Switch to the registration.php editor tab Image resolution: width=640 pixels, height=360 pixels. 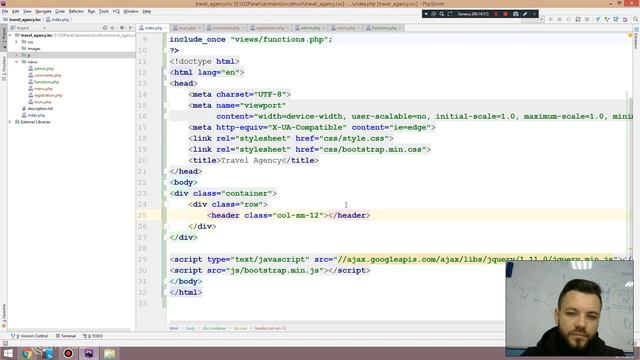coord(269,28)
